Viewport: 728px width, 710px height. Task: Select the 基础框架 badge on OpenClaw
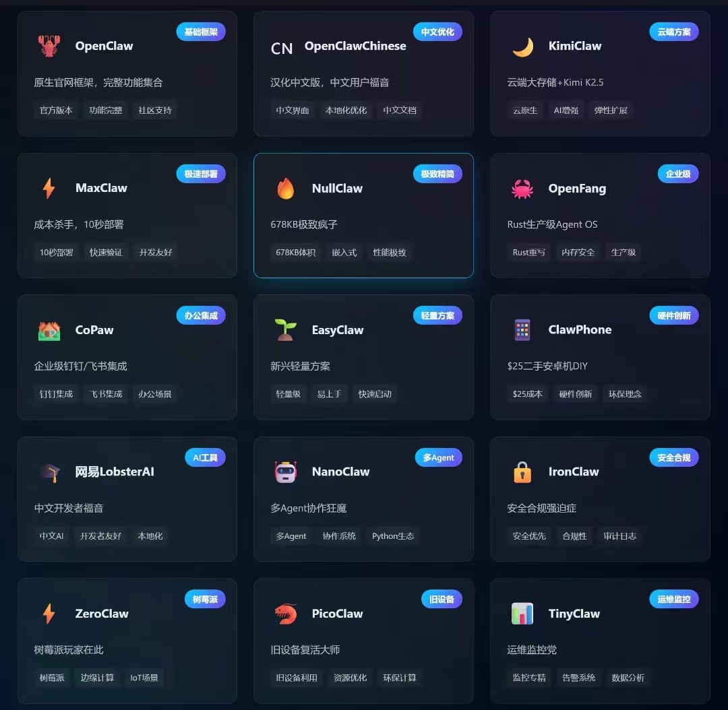click(x=201, y=32)
